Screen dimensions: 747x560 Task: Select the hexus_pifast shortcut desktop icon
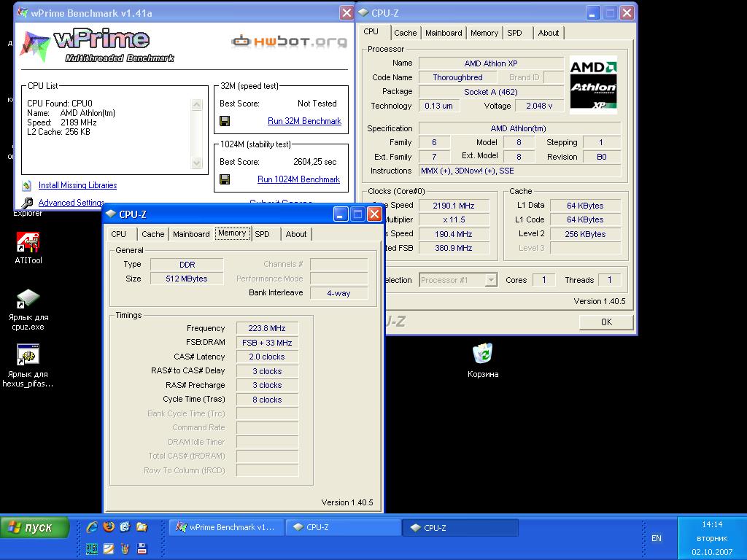click(28, 366)
